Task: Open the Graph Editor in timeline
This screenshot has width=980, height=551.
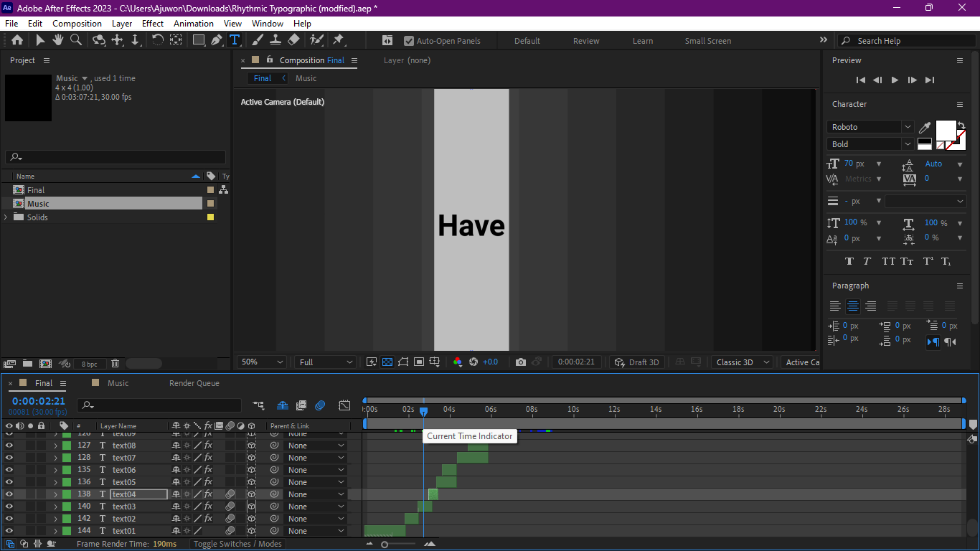Action: click(344, 405)
